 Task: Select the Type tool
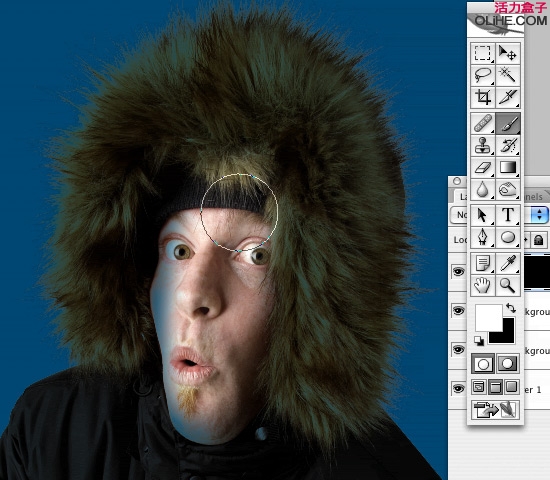click(508, 215)
